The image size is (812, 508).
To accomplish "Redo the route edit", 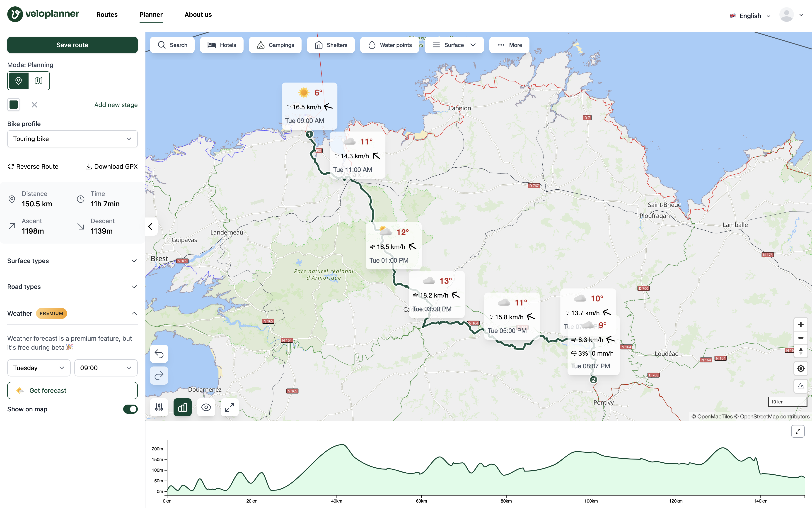I will coord(159,375).
